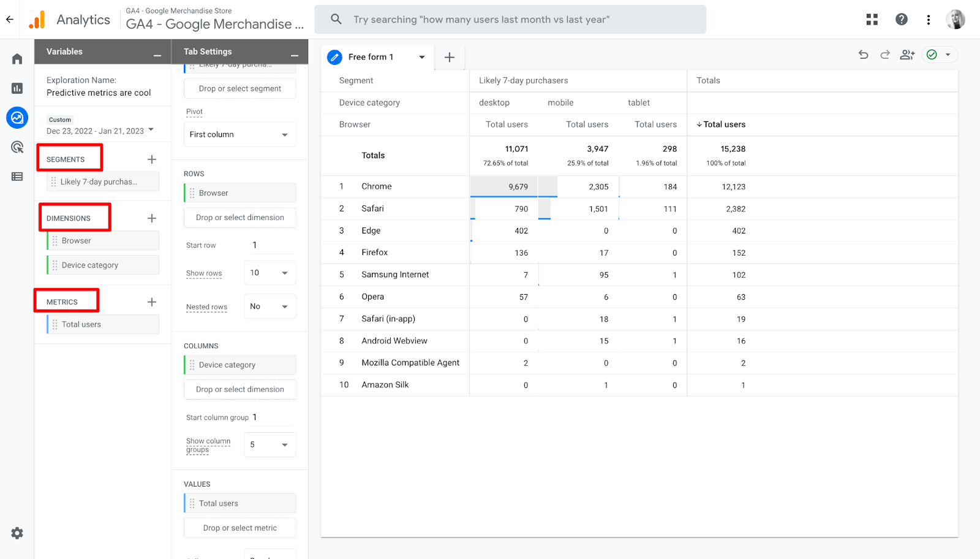
Task: Minimize the Tab Settings panel
Action: [295, 55]
